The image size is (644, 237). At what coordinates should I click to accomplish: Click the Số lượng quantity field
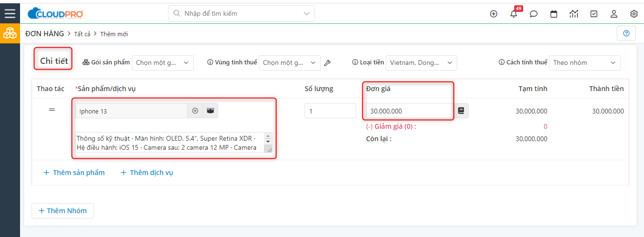(x=330, y=111)
